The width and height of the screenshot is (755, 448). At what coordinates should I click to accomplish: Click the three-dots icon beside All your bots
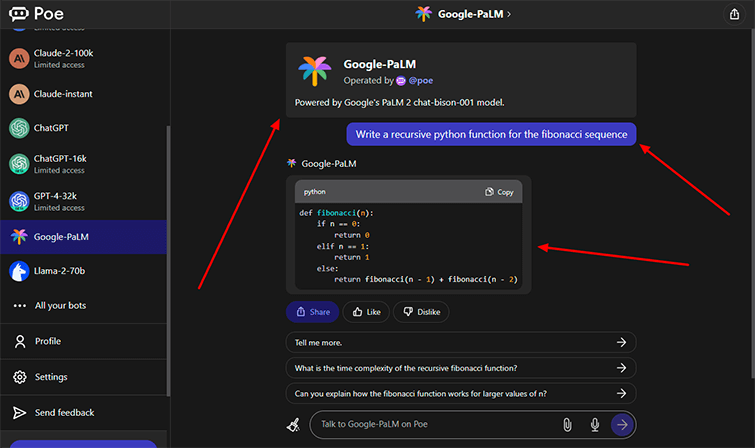20,305
